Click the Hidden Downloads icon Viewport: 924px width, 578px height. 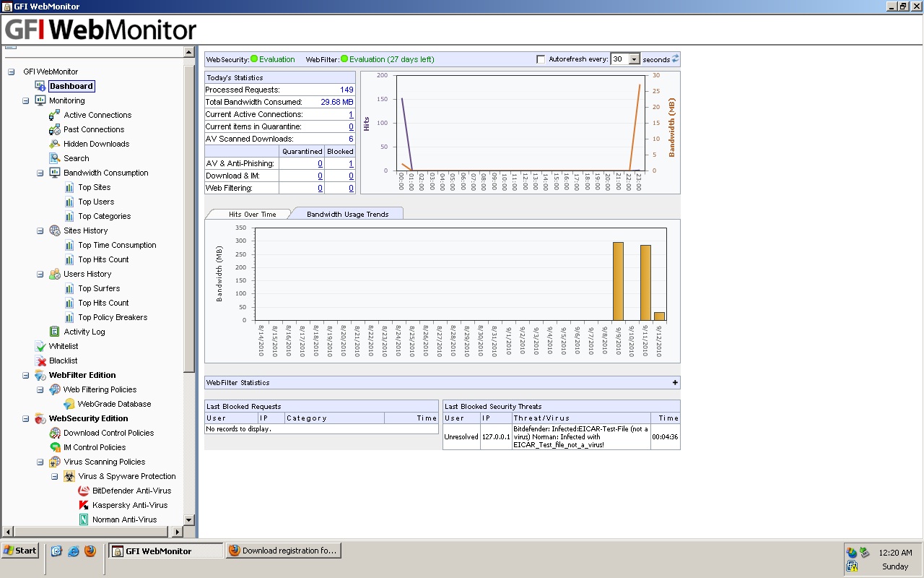(55, 144)
